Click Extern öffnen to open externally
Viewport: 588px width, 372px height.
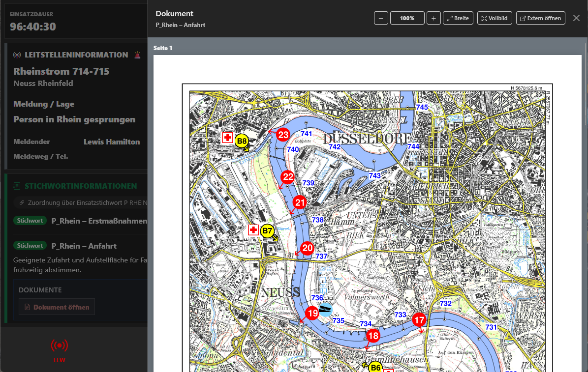(540, 18)
